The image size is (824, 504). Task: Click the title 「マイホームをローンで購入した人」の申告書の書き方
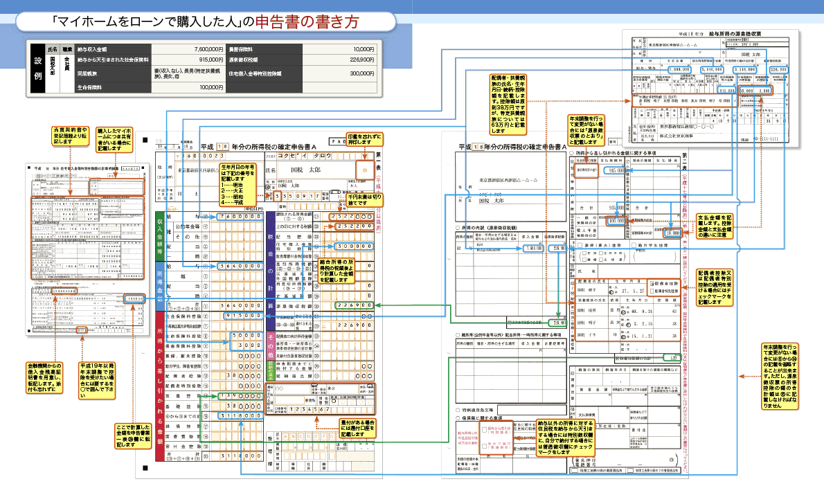point(206,21)
